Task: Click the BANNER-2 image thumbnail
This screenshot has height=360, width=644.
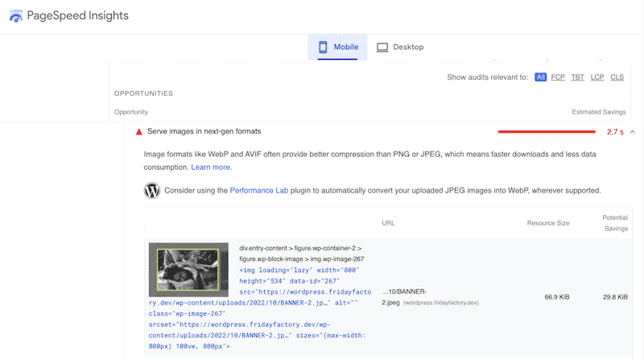Action: 184,269
